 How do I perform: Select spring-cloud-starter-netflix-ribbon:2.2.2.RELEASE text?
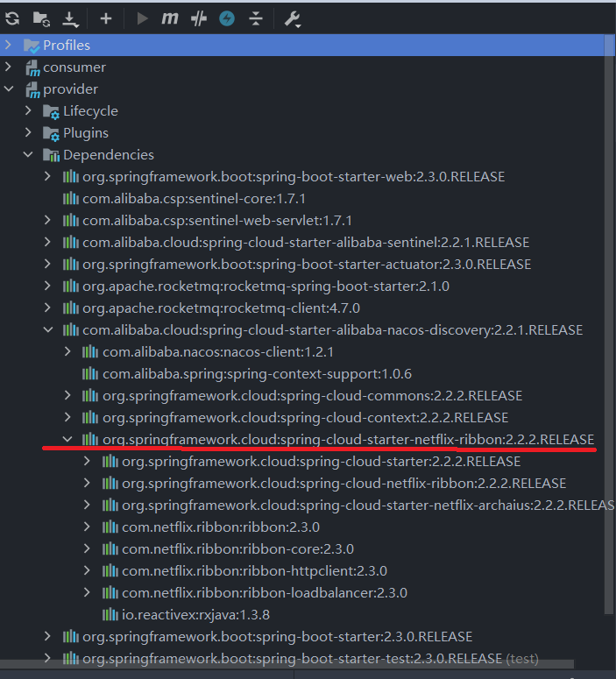437,440
